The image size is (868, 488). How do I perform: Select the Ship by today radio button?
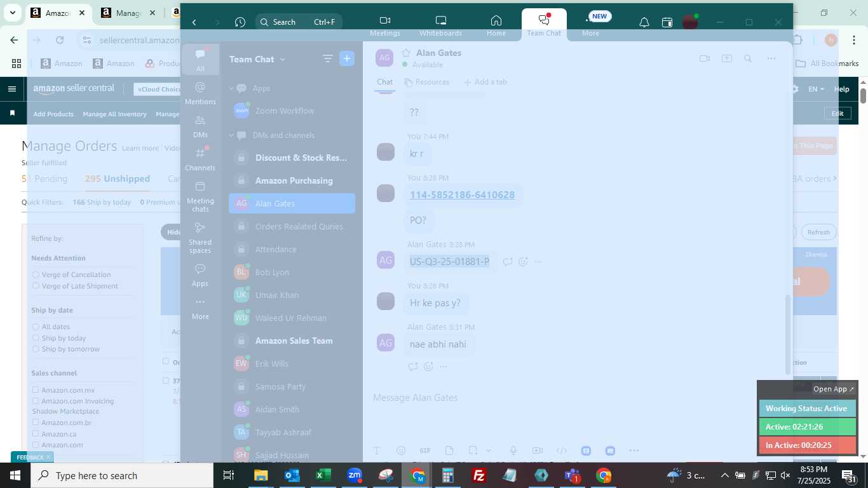click(x=36, y=338)
